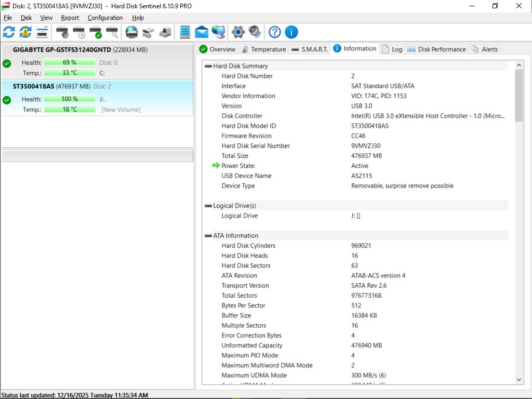532x399 pixels.
Task: Open the blue notepad report icon
Action: point(185,32)
